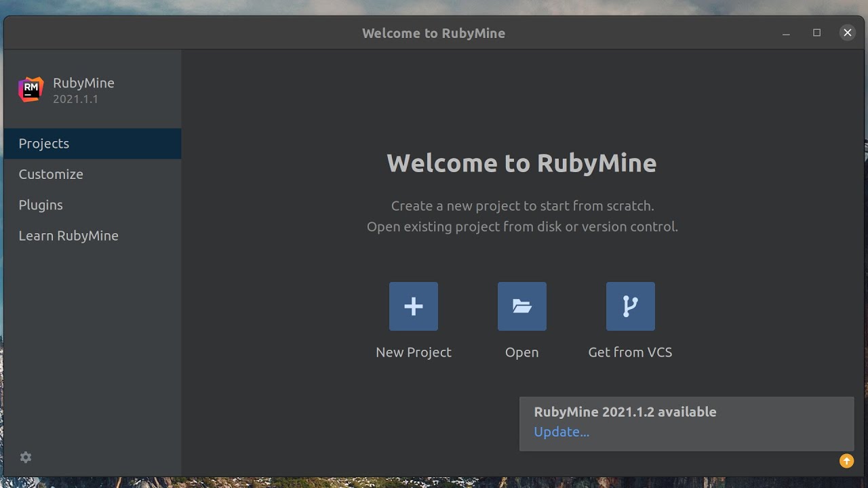This screenshot has width=868, height=488.
Task: Click the Get from VCS label
Action: click(x=630, y=352)
